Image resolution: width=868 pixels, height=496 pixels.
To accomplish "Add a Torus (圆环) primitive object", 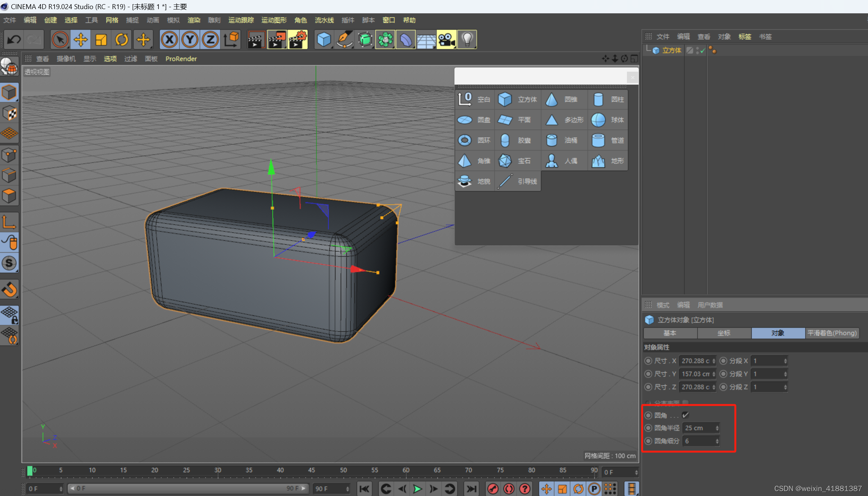I will pos(474,140).
